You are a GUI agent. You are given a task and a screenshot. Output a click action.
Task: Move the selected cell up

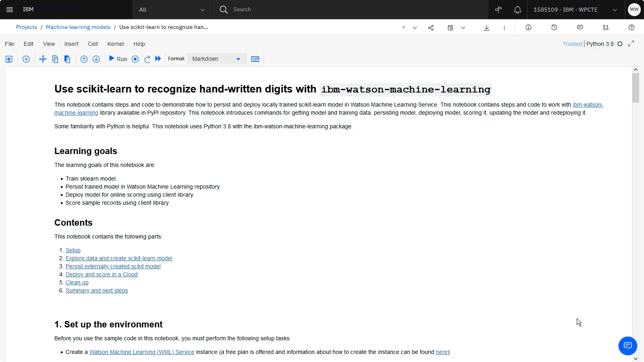click(x=84, y=59)
